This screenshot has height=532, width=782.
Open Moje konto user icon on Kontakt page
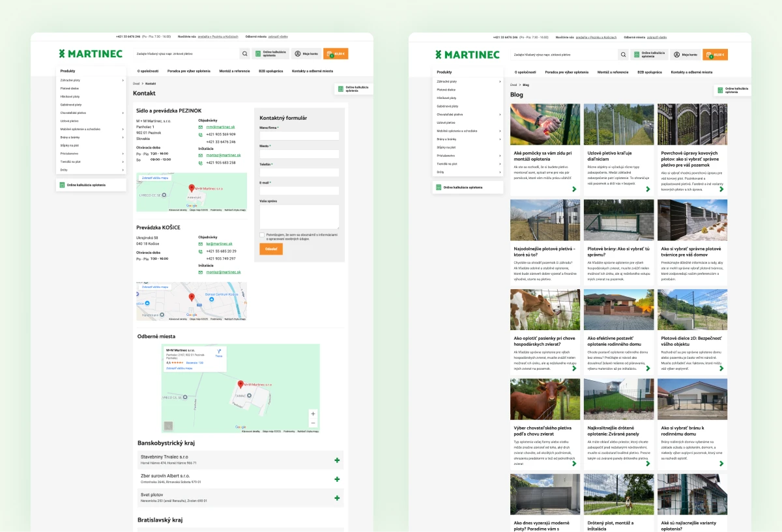[306, 54]
